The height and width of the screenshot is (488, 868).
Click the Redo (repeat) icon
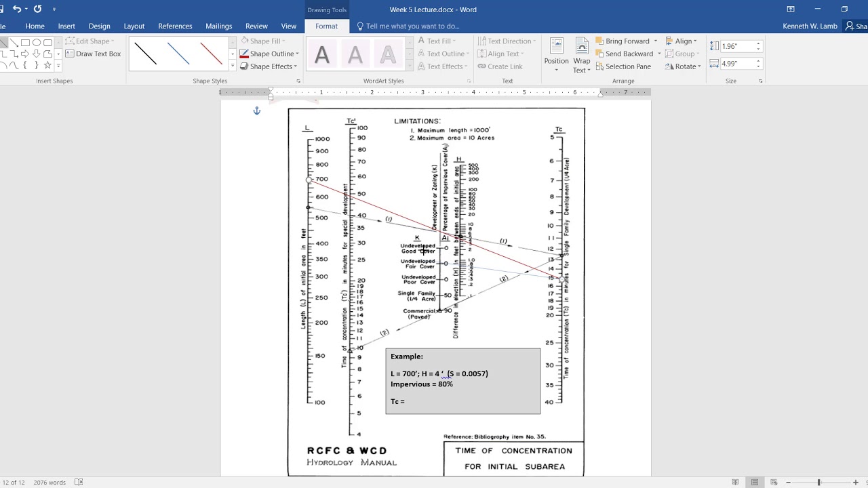click(x=38, y=9)
